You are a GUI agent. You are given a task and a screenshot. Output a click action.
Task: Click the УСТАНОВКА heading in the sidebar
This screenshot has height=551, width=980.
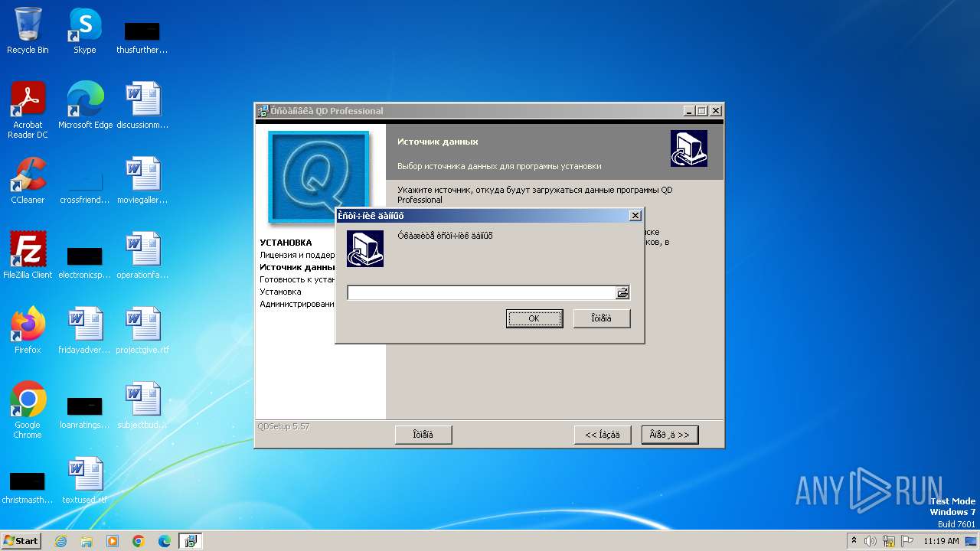[286, 243]
